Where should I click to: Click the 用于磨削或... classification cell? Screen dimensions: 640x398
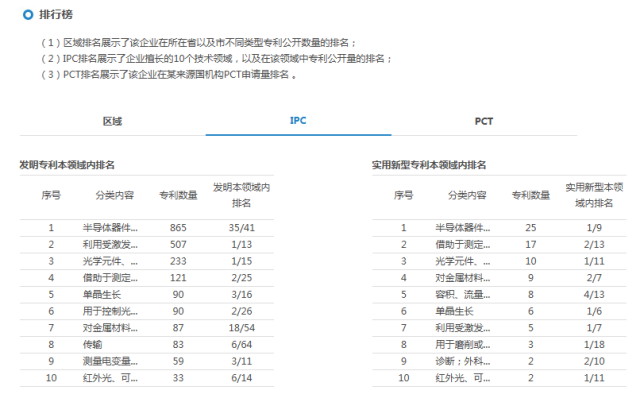point(463,345)
